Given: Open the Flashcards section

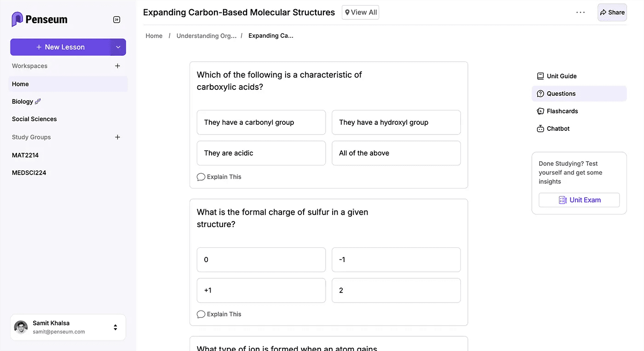Looking at the screenshot, I should click(562, 111).
